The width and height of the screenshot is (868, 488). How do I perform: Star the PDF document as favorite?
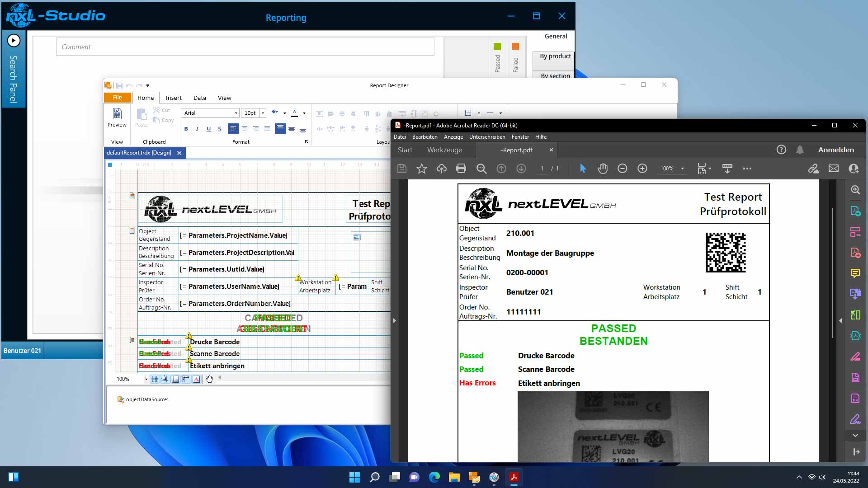point(421,169)
